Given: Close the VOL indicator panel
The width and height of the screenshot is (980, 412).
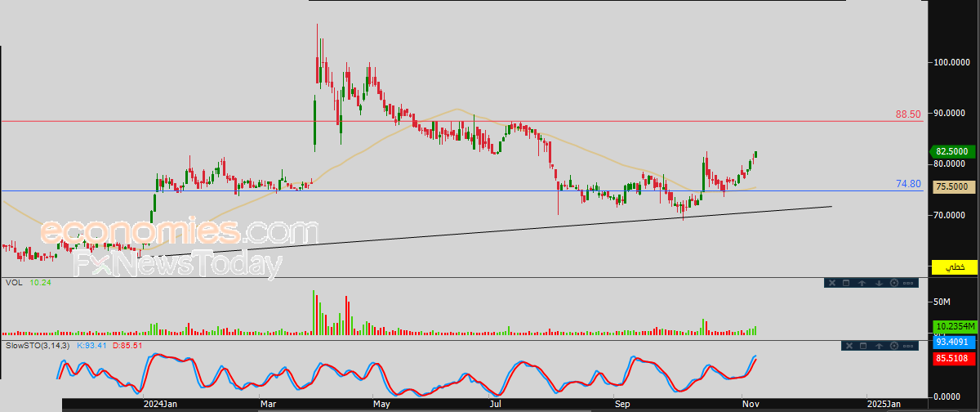Looking at the screenshot, I should point(832,283).
